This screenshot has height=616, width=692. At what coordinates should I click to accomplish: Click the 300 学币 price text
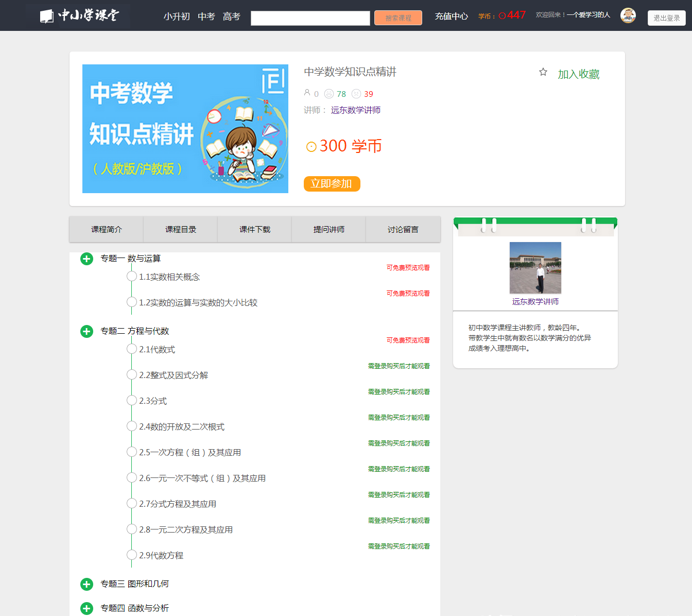tap(351, 146)
